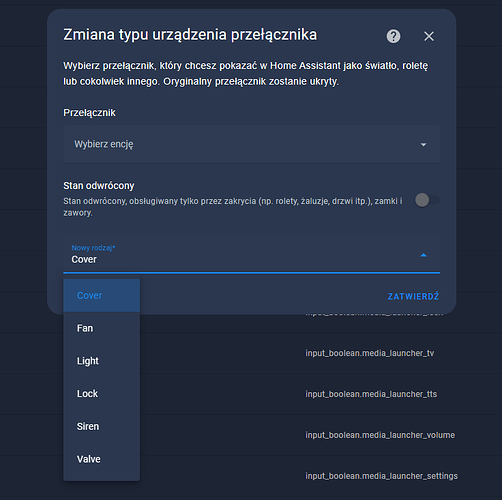This screenshot has width=502, height=500.
Task: Open input_boolean.media_launcher_settings entity row
Action: tap(382, 476)
